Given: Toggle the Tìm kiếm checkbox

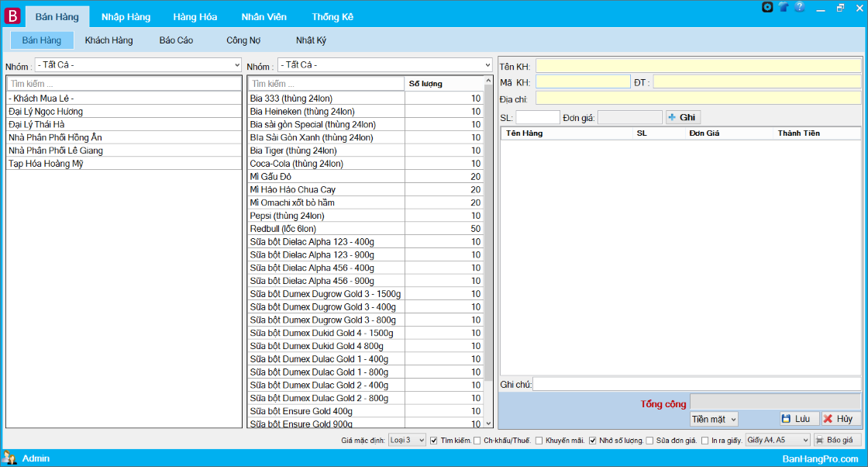Looking at the screenshot, I should [x=434, y=441].
